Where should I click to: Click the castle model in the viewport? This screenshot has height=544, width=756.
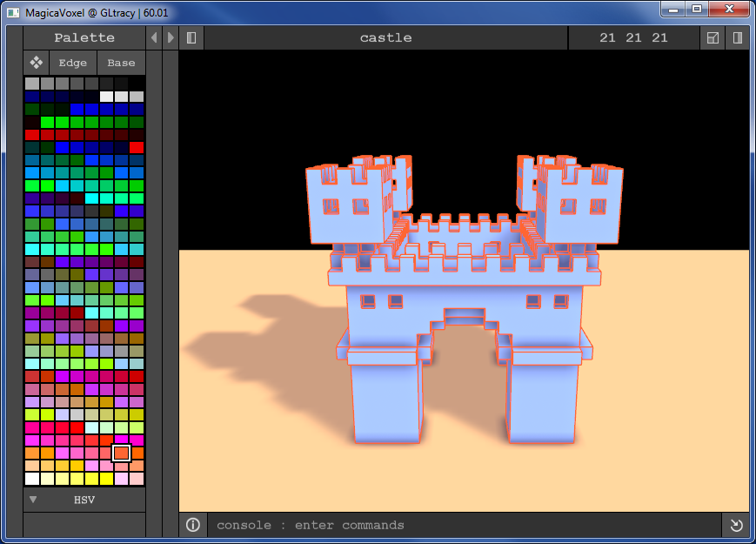pyautogui.click(x=465, y=299)
